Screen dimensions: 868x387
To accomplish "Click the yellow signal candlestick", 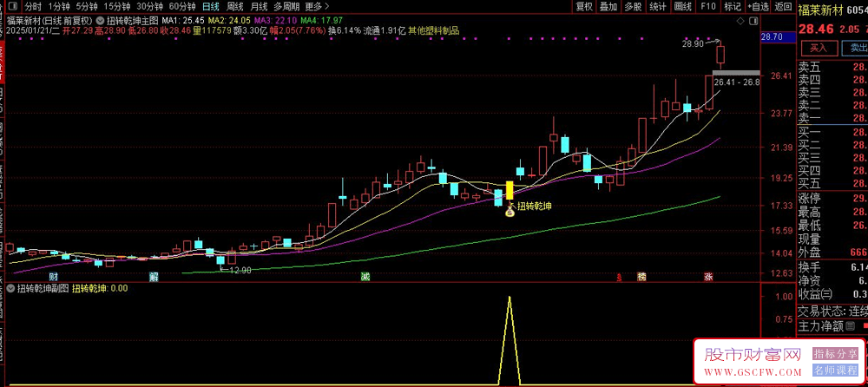I will [x=510, y=190].
